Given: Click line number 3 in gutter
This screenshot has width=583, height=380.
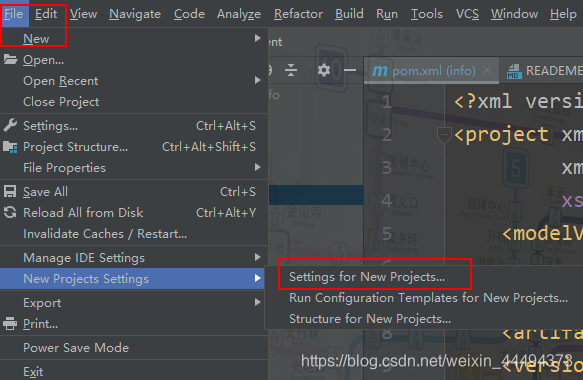Looking at the screenshot, I should coord(387,168).
